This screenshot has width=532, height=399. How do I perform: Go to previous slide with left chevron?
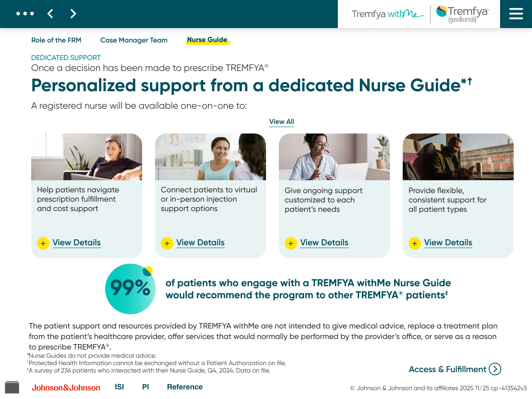click(x=50, y=14)
